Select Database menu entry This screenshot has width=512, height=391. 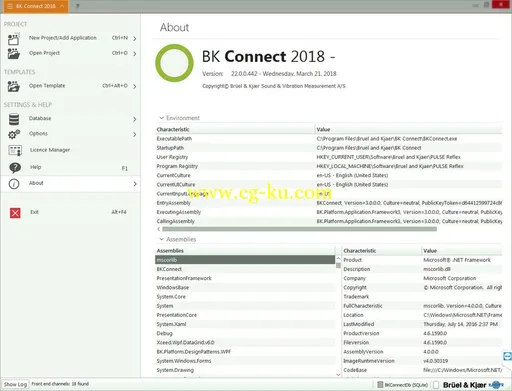(70, 119)
